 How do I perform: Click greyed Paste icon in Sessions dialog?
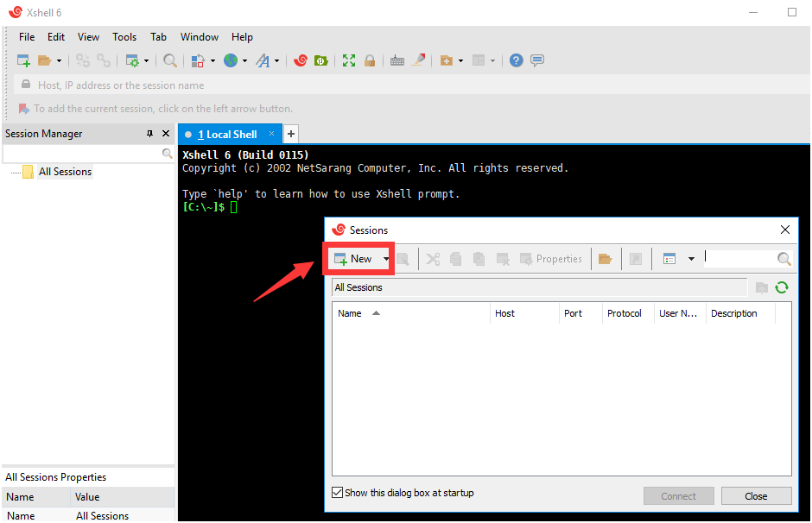(x=479, y=259)
